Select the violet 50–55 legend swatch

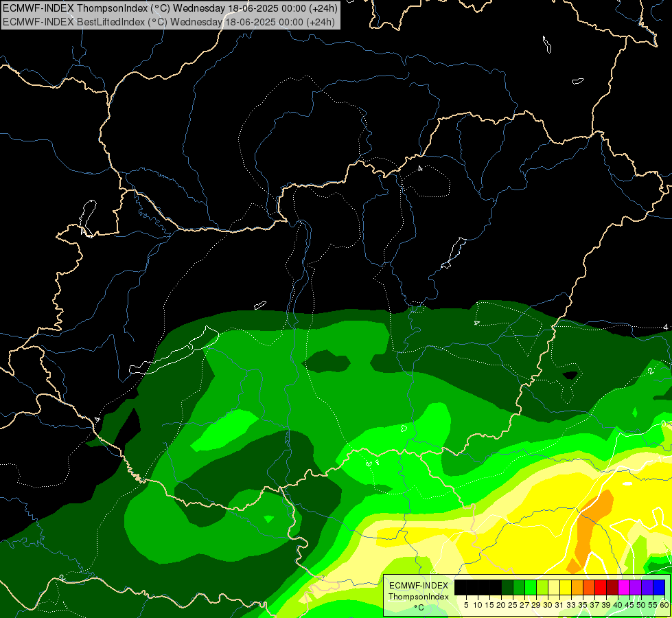point(647,588)
